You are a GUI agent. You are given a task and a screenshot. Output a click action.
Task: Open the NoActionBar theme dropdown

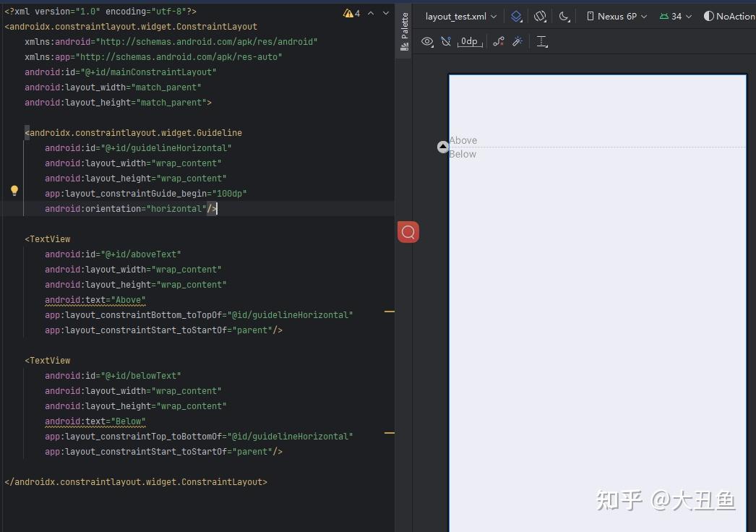[729, 16]
